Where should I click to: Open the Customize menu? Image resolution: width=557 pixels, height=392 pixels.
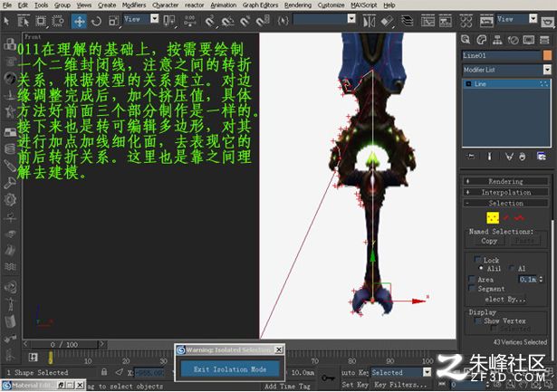tap(331, 5)
